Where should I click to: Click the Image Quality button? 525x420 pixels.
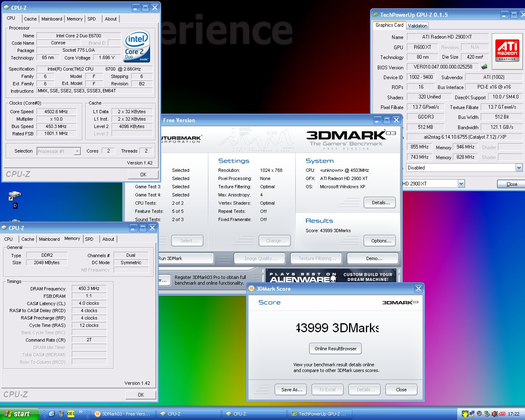coord(260,258)
